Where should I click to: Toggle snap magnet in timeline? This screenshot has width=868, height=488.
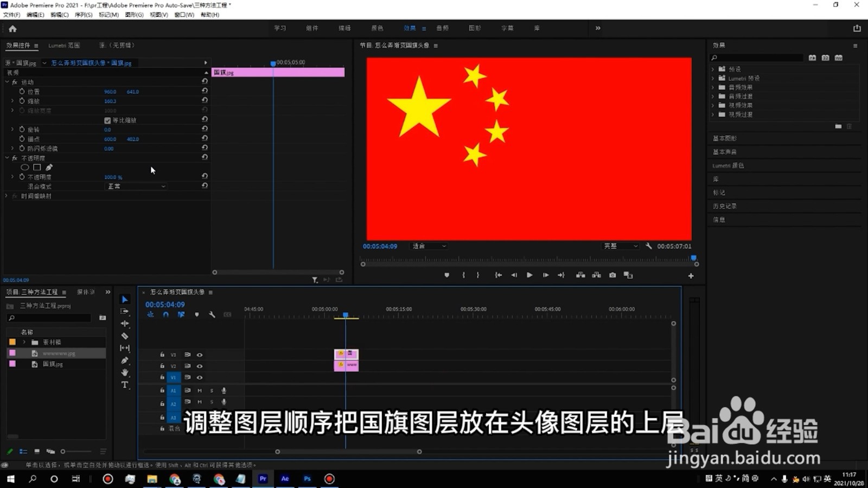[x=166, y=314]
